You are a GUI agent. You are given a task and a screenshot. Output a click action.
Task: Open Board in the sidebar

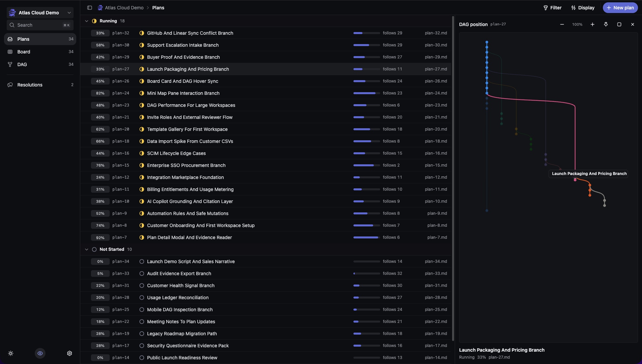(x=40, y=52)
